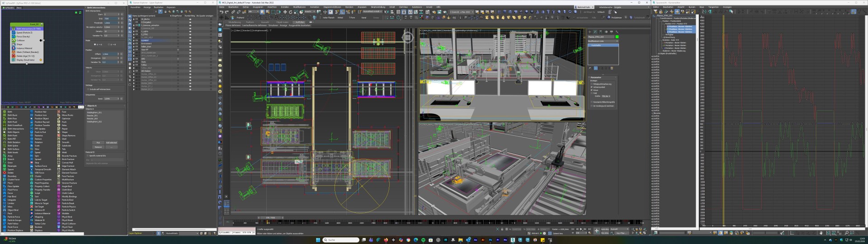Viewport: 868px width, 244px height.
Task: Activate the Select and Move tool
Action: (x=285, y=12)
